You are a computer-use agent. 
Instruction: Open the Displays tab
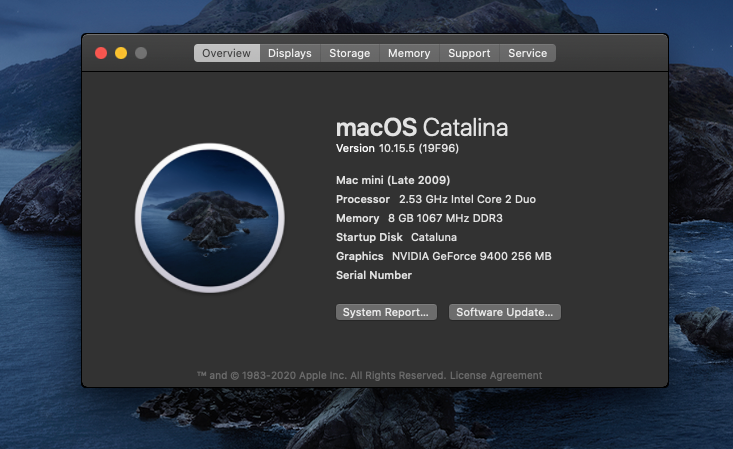290,53
